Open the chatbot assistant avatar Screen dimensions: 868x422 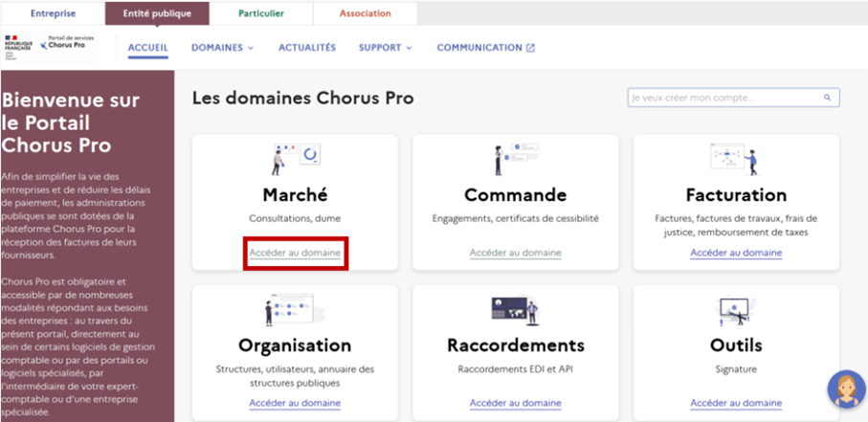846,389
